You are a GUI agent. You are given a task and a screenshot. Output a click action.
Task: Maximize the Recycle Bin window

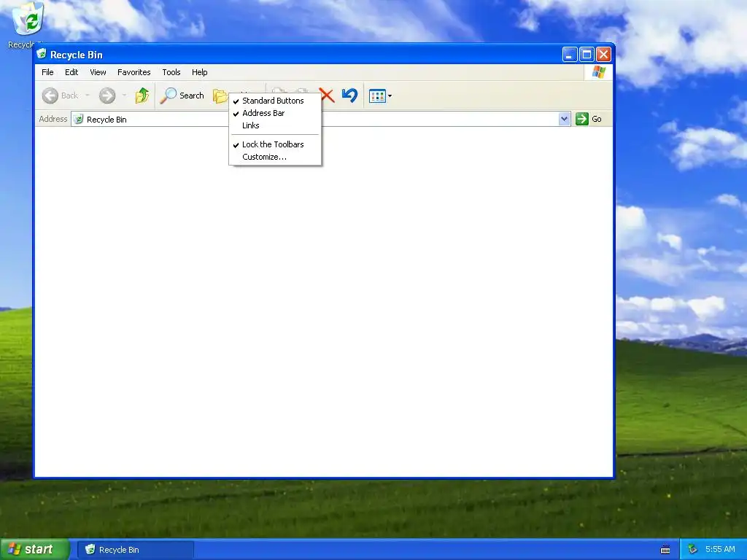click(x=587, y=55)
